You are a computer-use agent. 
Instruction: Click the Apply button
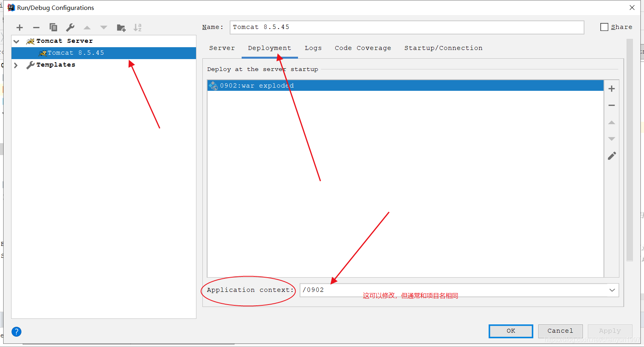[x=610, y=331]
